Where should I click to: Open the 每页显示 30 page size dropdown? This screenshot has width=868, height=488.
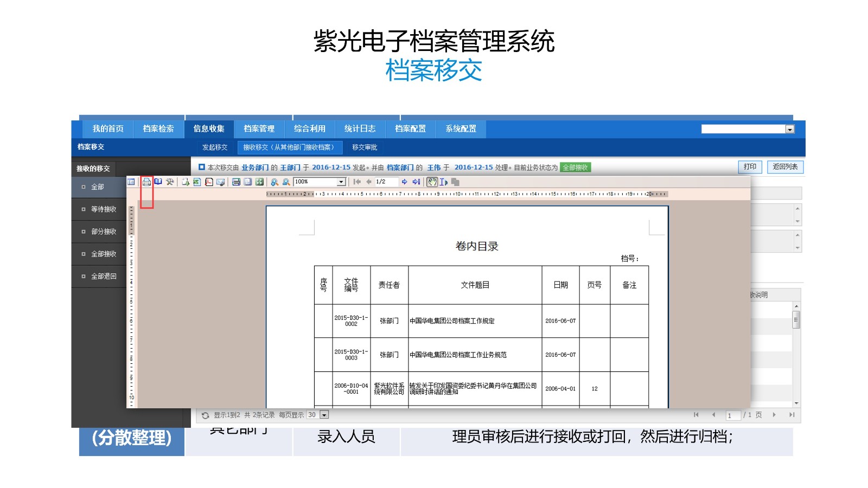[x=324, y=415]
